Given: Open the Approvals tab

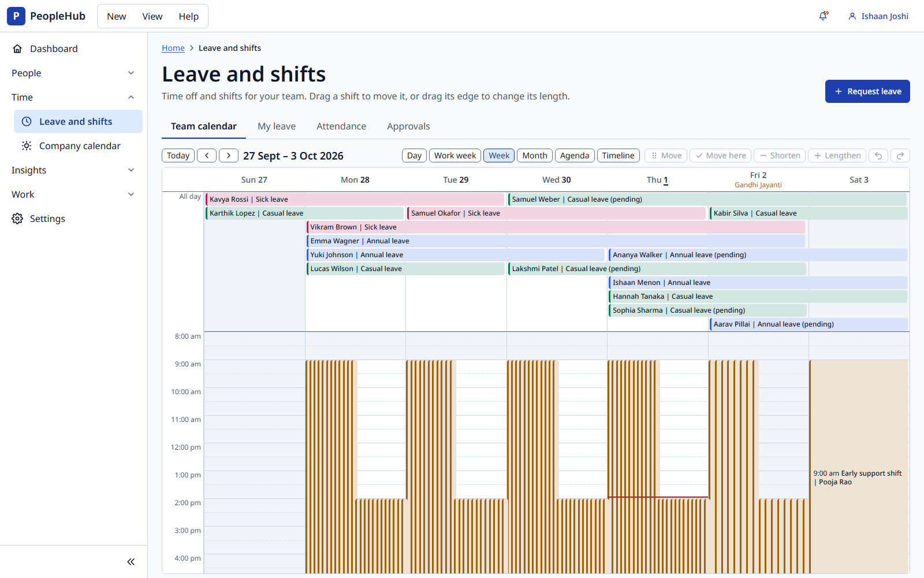Looking at the screenshot, I should click(x=408, y=126).
